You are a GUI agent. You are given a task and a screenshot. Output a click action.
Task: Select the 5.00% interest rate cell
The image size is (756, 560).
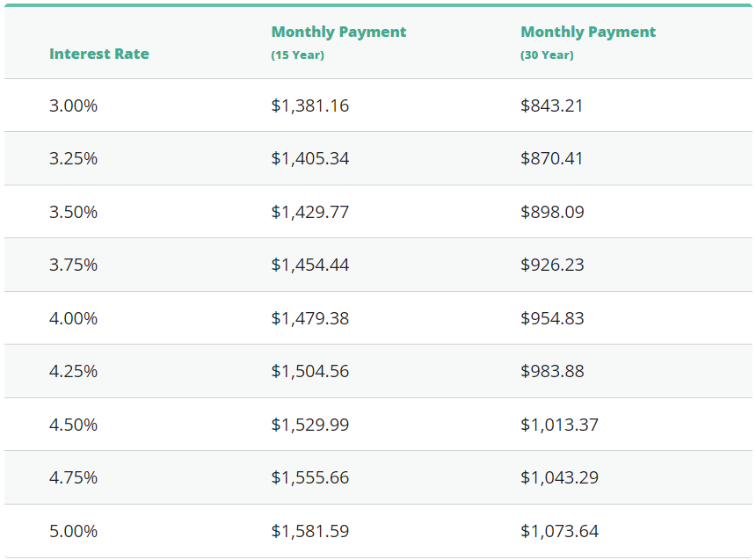pyautogui.click(x=73, y=531)
